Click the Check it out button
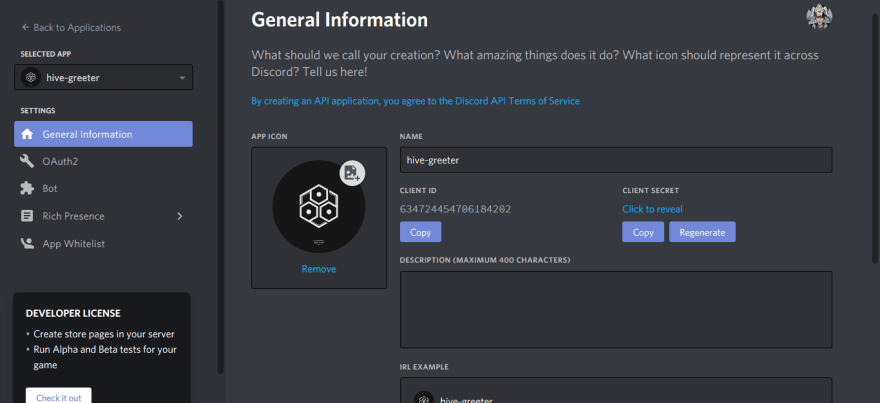 tap(58, 396)
